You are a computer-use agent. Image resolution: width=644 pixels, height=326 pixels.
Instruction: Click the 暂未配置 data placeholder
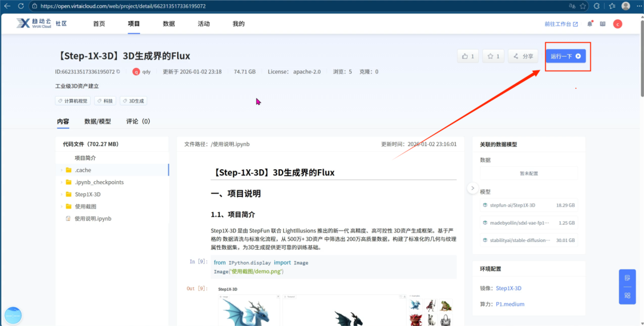(x=528, y=173)
